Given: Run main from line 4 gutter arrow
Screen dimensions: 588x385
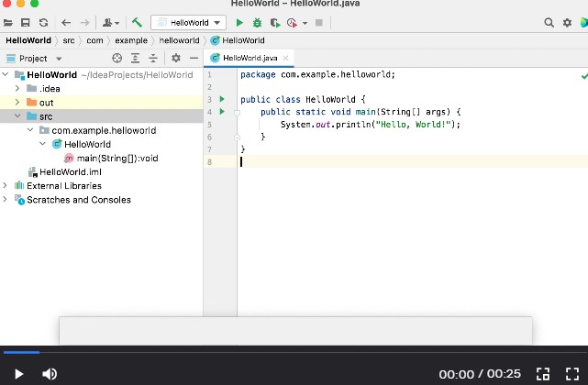Looking at the screenshot, I should coord(222,111).
